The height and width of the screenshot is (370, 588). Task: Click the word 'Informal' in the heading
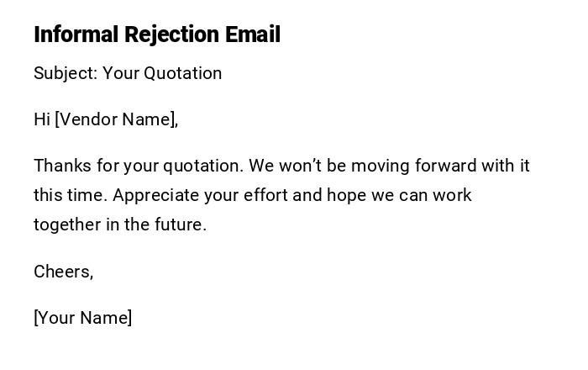coord(76,34)
